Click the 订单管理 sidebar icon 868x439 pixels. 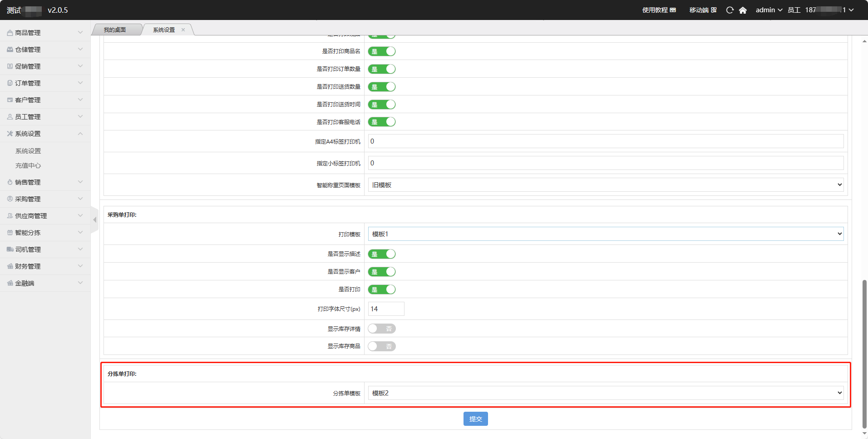pyautogui.click(x=10, y=83)
